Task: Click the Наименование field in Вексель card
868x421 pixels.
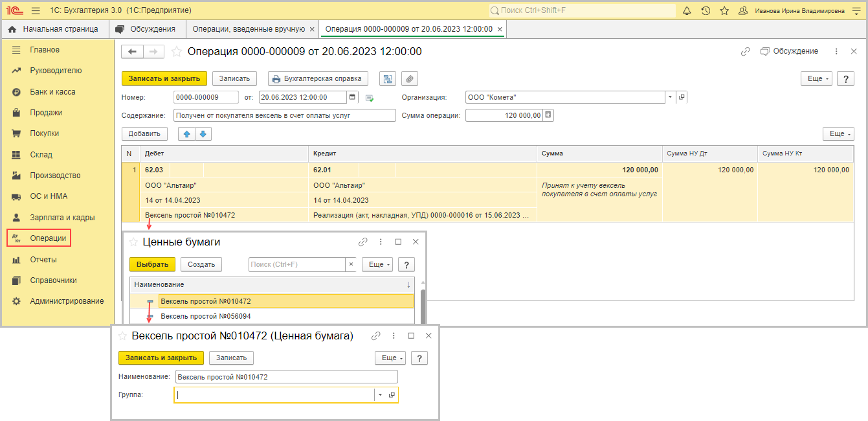Action: coord(285,377)
